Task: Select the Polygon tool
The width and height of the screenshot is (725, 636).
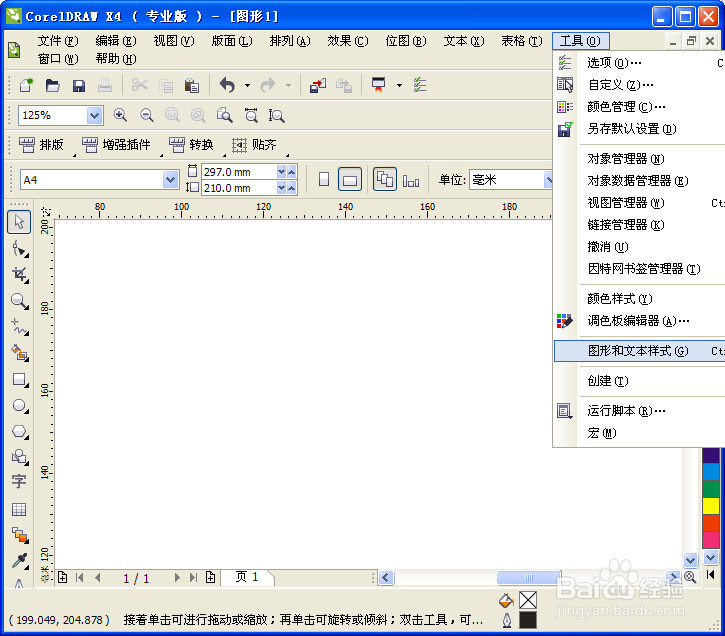Action: [x=19, y=431]
